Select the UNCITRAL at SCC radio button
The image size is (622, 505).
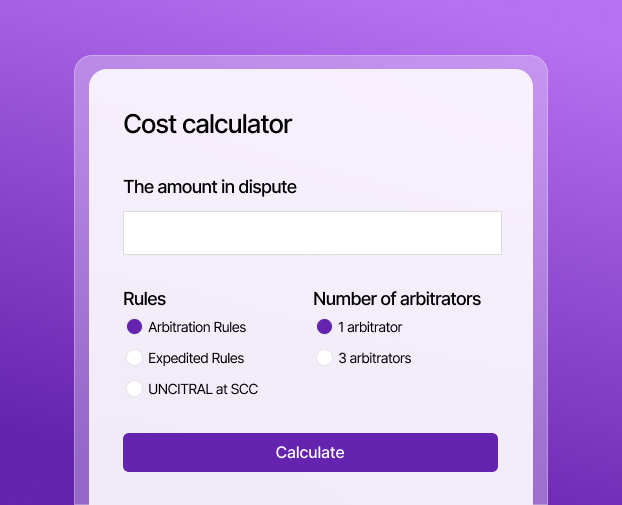(x=135, y=389)
